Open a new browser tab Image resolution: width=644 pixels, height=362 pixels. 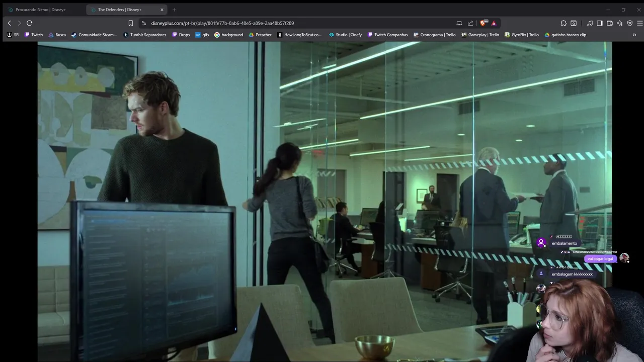pos(174,10)
